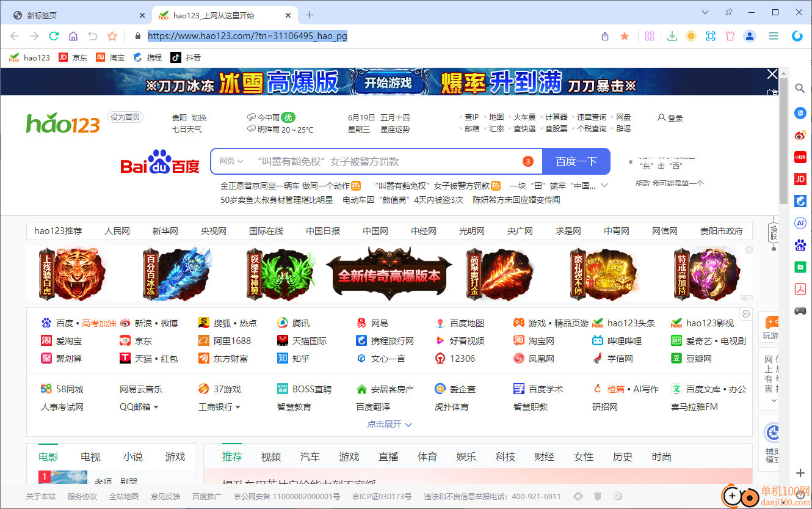The image size is (812, 509).
Task: Switch to the 财经 content tab
Action: (545, 456)
